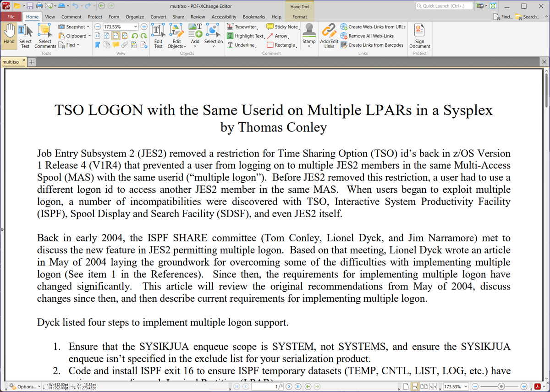
Task: Click Create Web-Links from URLs
Action: (x=373, y=27)
